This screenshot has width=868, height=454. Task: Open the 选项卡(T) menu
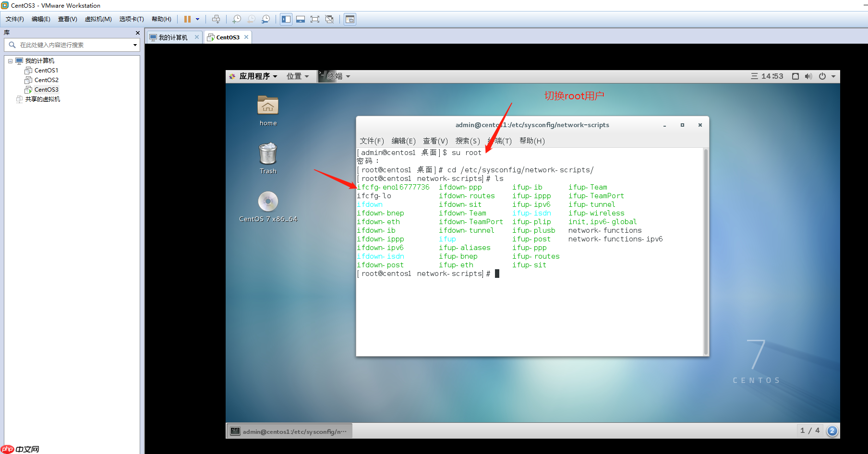(132, 19)
